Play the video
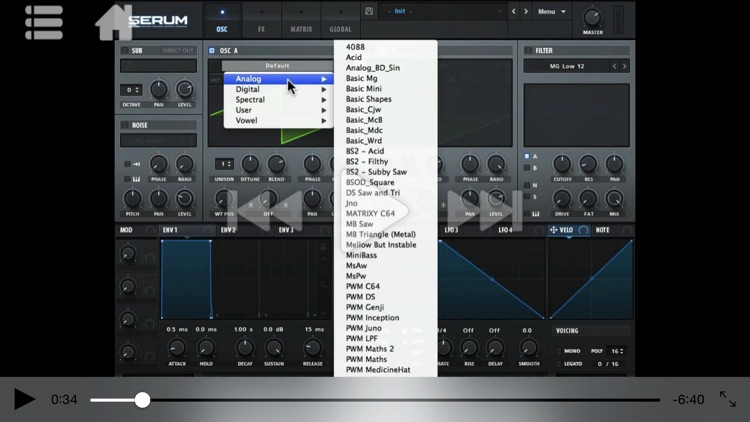This screenshot has height=422, width=750. [24, 399]
